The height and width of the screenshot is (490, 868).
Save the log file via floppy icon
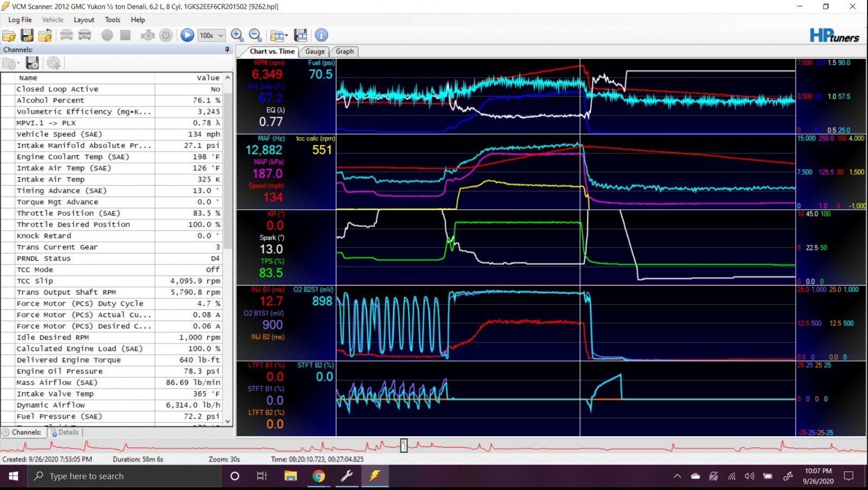[x=27, y=35]
